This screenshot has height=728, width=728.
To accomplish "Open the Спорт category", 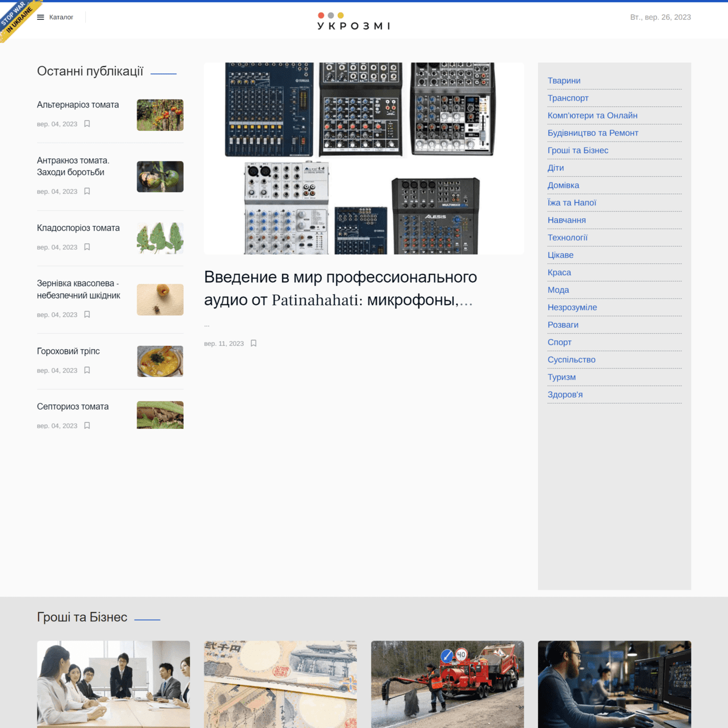I will click(560, 342).
